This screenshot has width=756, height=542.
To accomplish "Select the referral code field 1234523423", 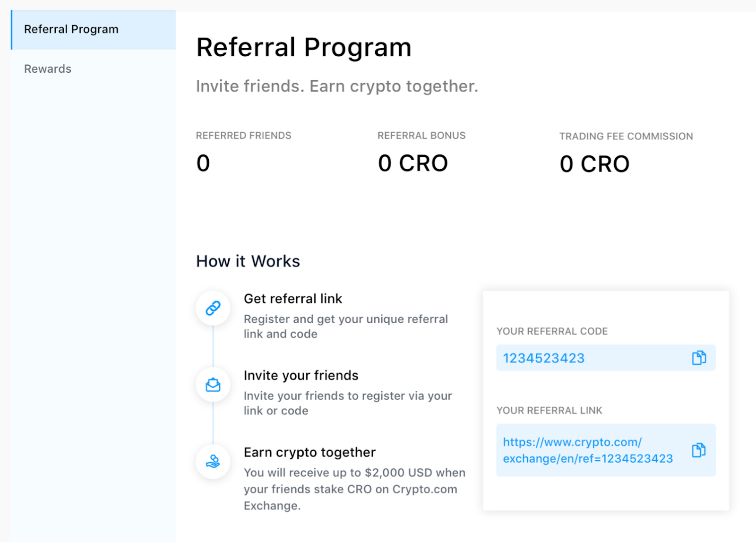I will click(x=606, y=358).
